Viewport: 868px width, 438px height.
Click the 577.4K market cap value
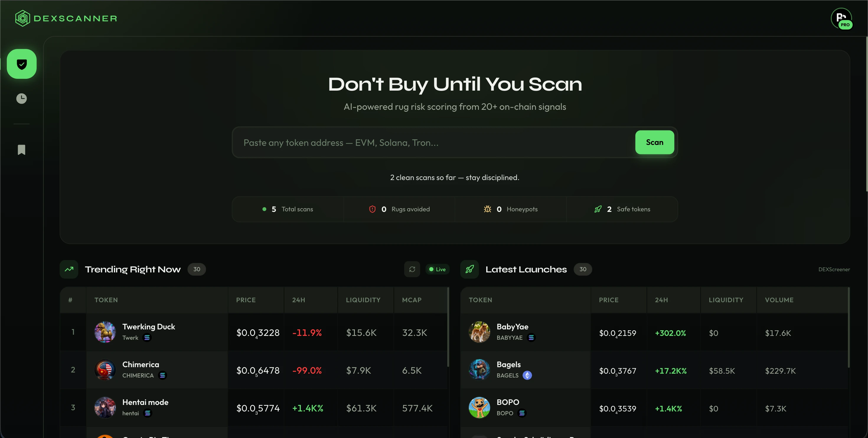[417, 408]
